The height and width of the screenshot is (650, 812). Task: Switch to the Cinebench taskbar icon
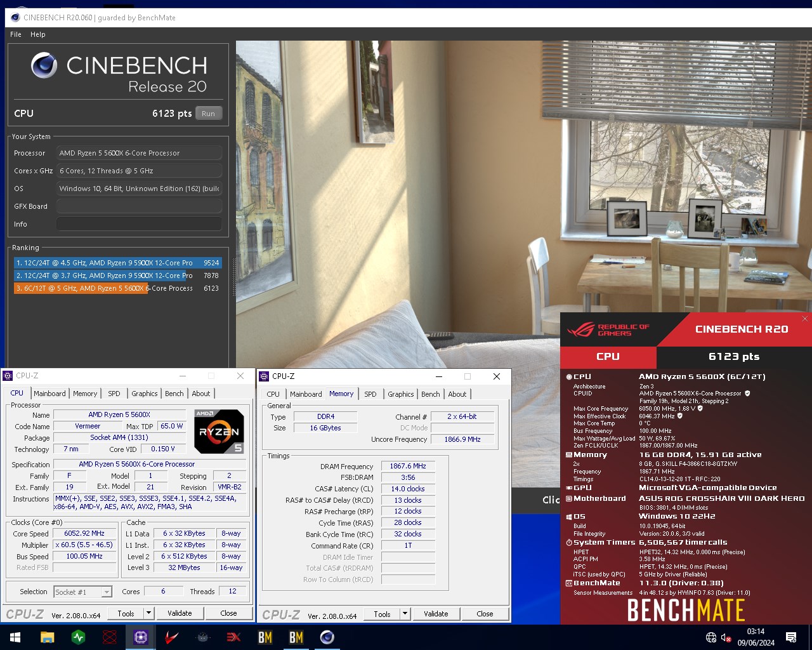click(327, 637)
